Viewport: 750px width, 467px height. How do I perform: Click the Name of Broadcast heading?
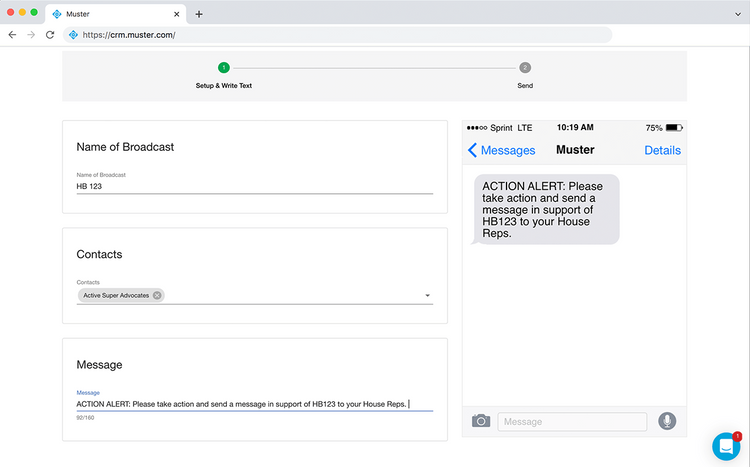(125, 147)
